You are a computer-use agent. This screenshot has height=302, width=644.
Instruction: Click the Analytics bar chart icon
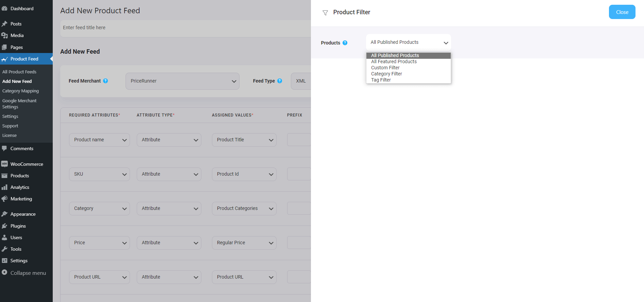[4, 187]
